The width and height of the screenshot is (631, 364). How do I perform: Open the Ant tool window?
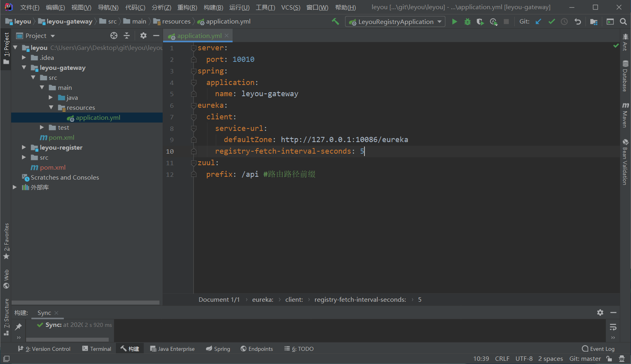pos(625,42)
